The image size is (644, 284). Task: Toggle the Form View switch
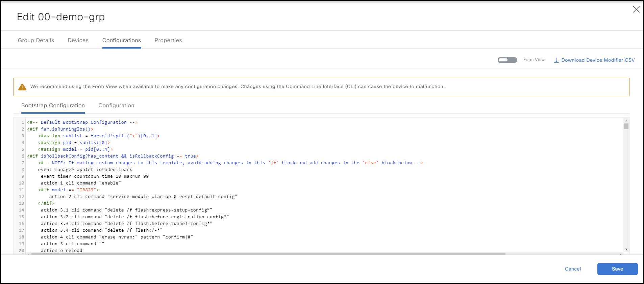point(507,60)
